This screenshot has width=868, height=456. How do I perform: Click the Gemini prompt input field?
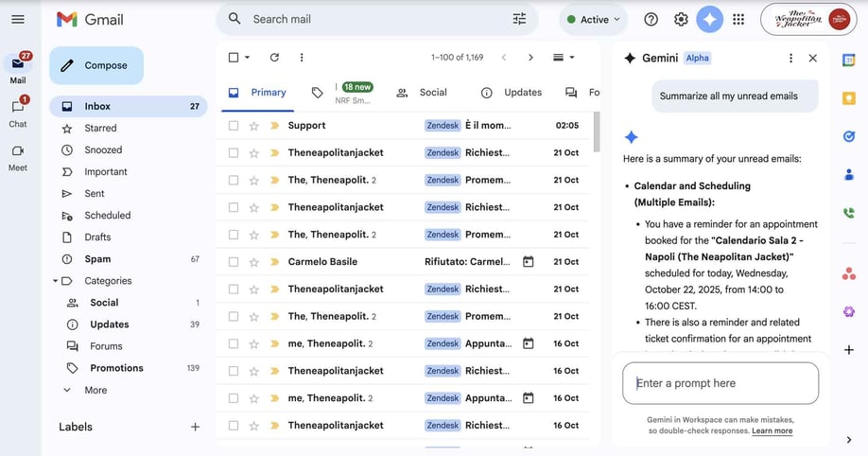tap(720, 383)
